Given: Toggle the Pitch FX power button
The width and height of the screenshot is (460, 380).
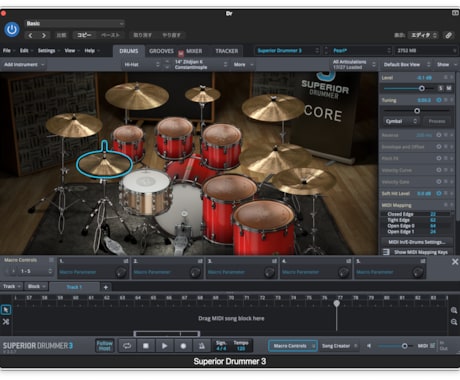Looking at the screenshot, I should (x=439, y=158).
